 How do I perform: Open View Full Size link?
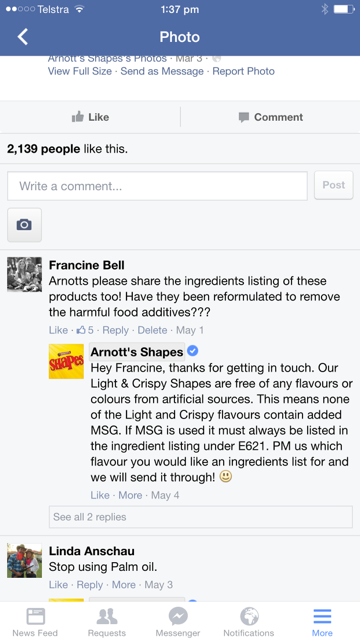80,71
